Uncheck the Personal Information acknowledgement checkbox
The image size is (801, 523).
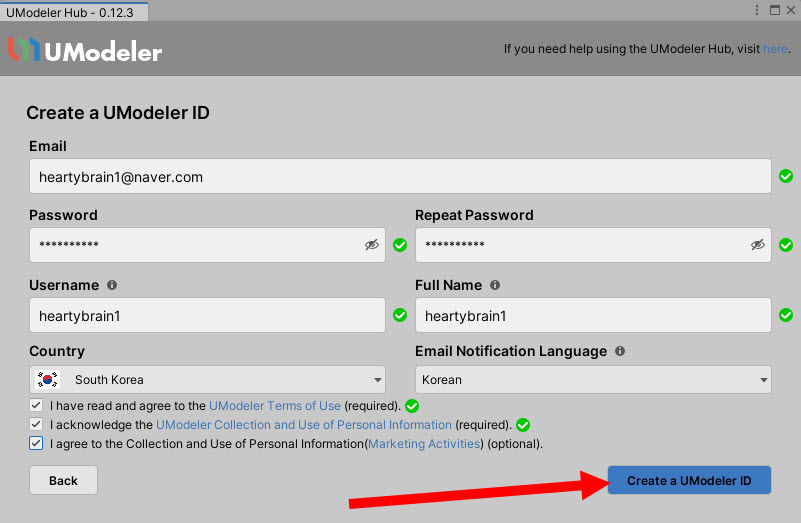[36, 424]
